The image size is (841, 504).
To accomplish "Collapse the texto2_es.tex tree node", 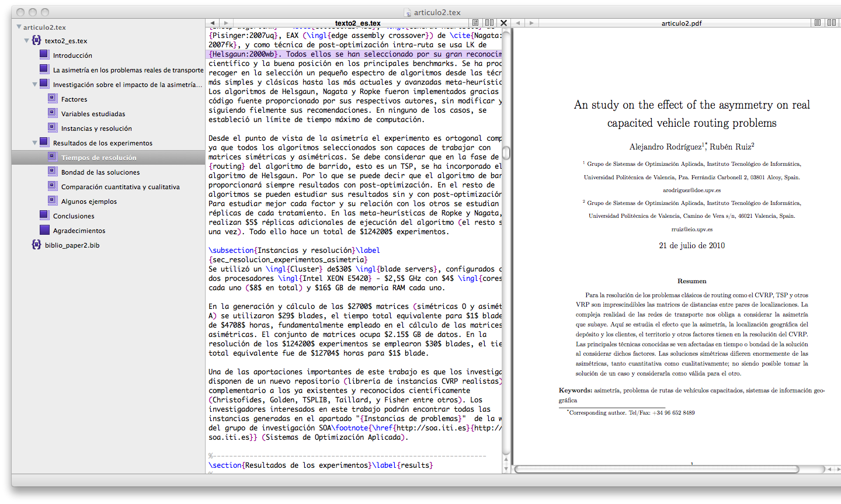I will click(x=27, y=41).
